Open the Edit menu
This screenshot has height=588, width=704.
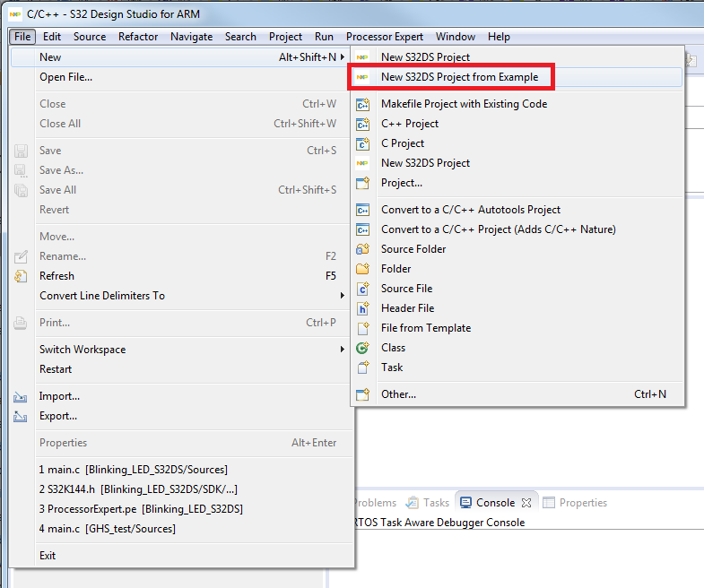click(x=52, y=37)
